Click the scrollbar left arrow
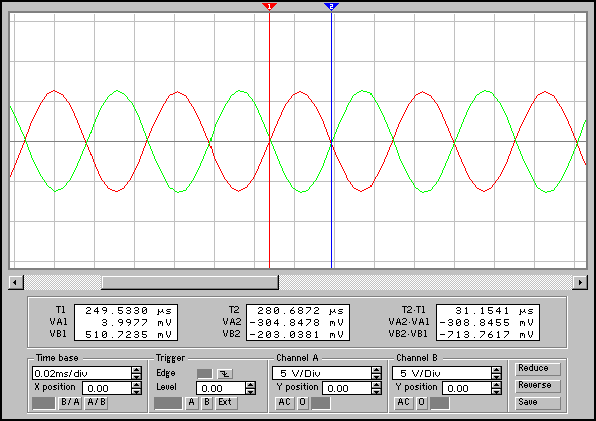The width and height of the screenshot is (596, 421). pos(16,282)
